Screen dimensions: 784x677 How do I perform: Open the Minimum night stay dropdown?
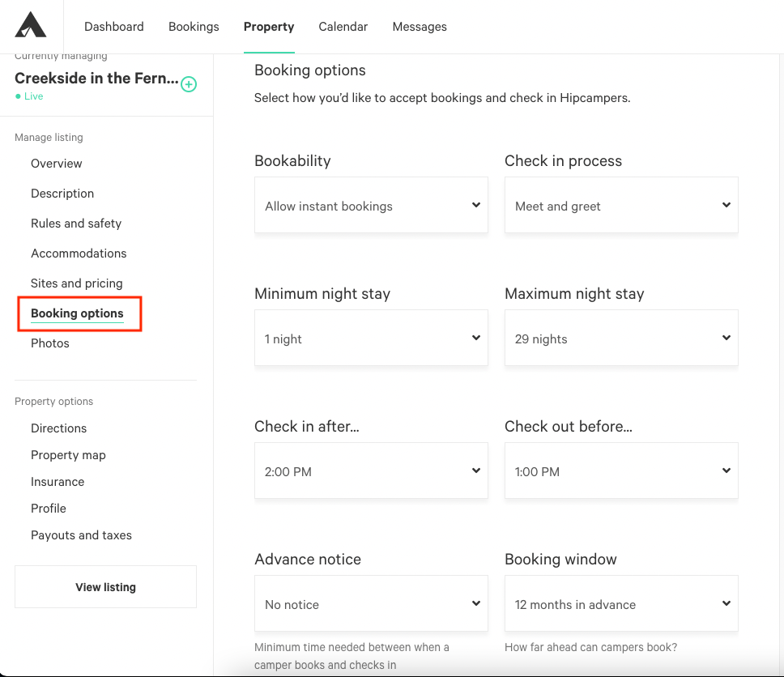(371, 338)
